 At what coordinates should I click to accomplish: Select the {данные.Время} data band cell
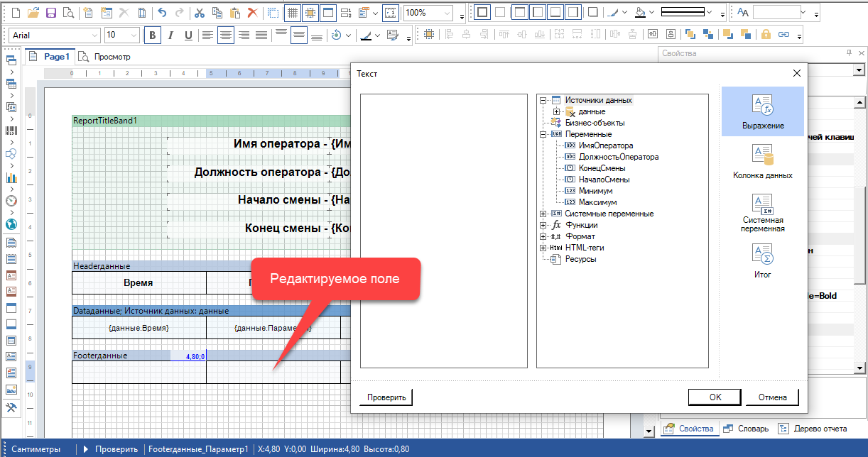point(139,328)
